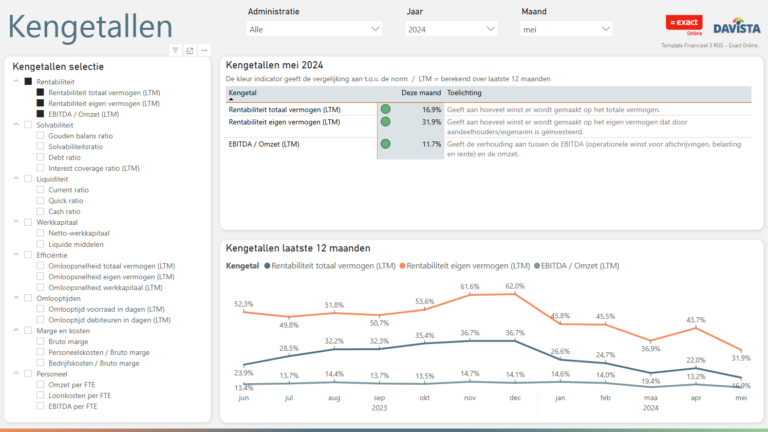Click legend marker for Rentabiliteit totaal vermogen (LTM)
The height and width of the screenshot is (432, 768).
click(267, 266)
